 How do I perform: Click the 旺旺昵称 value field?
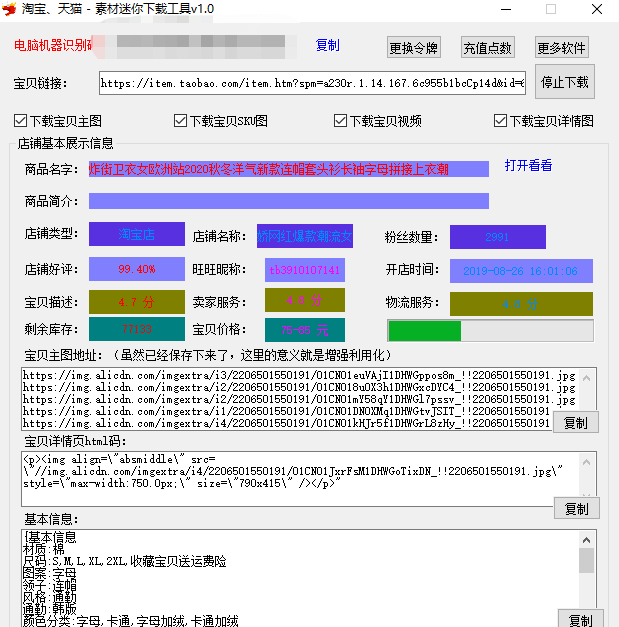pos(304,270)
